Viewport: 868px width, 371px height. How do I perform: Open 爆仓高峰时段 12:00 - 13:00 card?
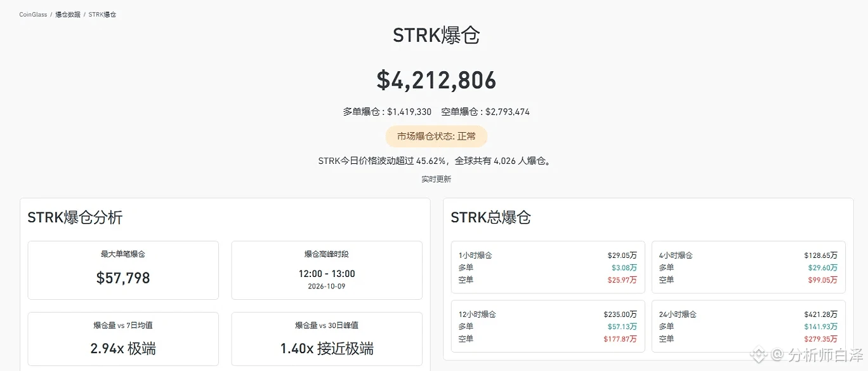point(327,270)
